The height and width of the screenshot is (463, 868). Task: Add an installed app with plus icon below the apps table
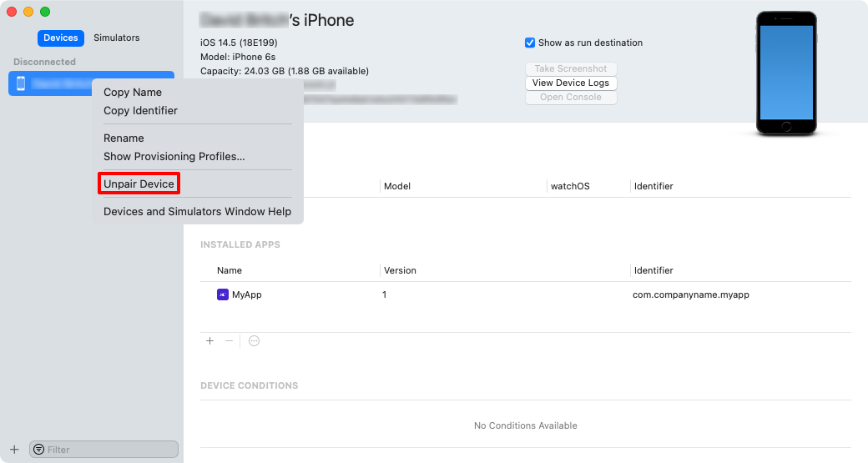[x=209, y=340]
